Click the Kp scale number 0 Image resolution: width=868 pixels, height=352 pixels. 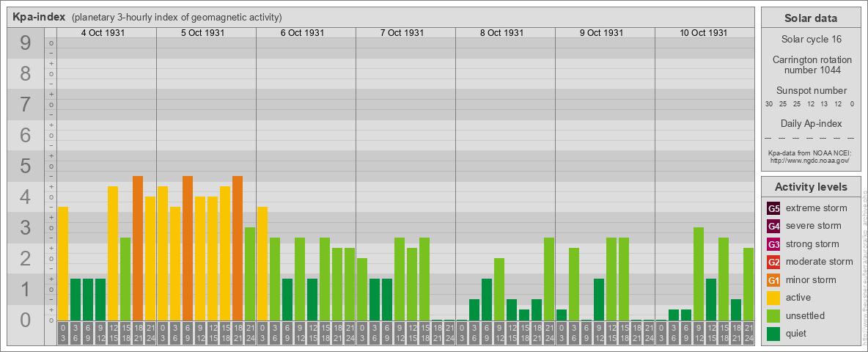(25, 320)
